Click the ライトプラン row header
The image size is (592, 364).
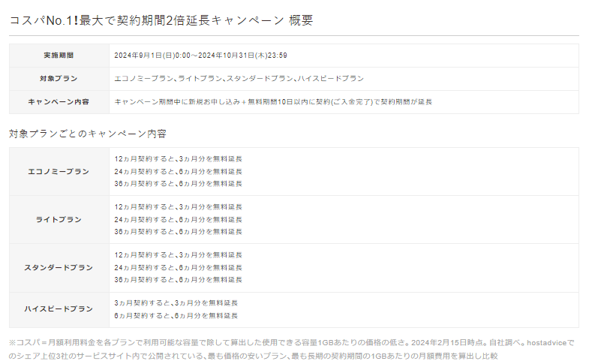click(59, 219)
